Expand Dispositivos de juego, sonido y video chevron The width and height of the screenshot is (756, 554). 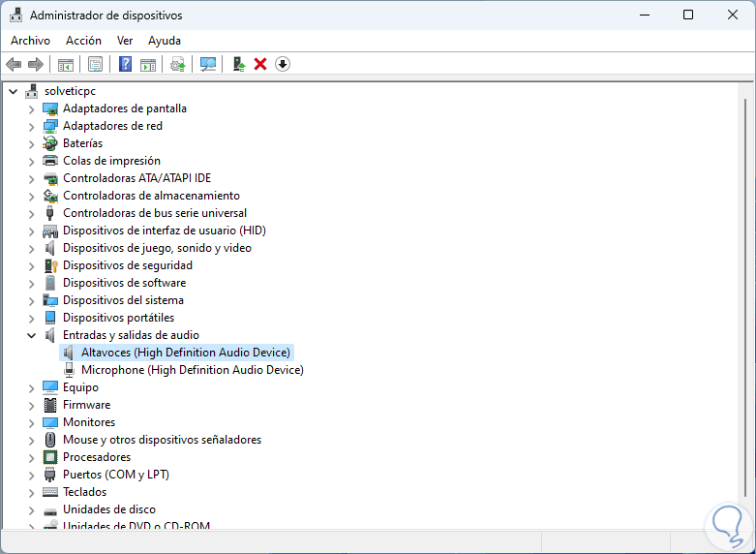coord(31,249)
